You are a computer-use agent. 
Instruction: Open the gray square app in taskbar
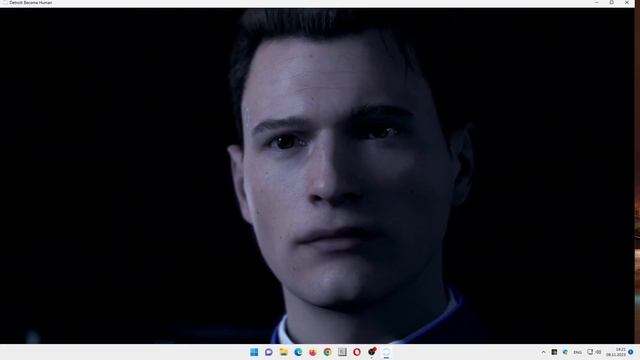(x=342, y=352)
